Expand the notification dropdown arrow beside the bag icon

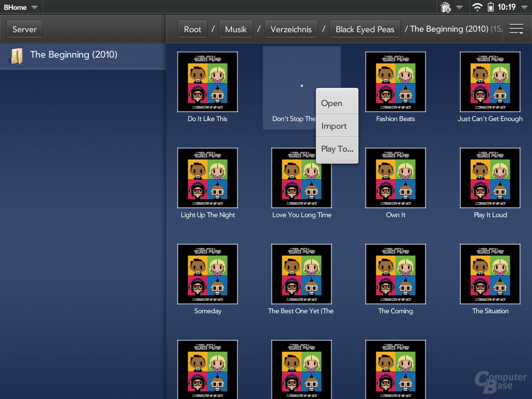[x=459, y=7]
